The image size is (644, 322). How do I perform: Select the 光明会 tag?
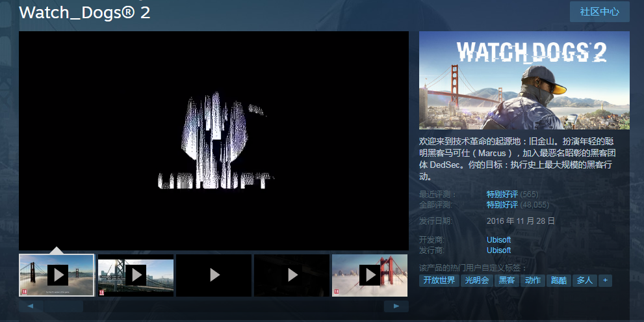[476, 281]
